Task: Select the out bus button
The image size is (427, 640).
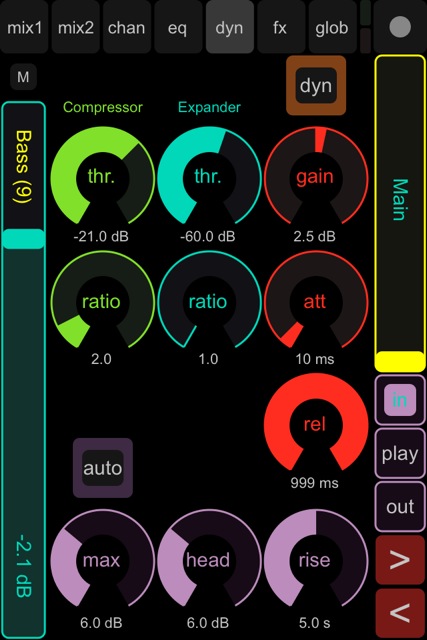Action: 400,507
